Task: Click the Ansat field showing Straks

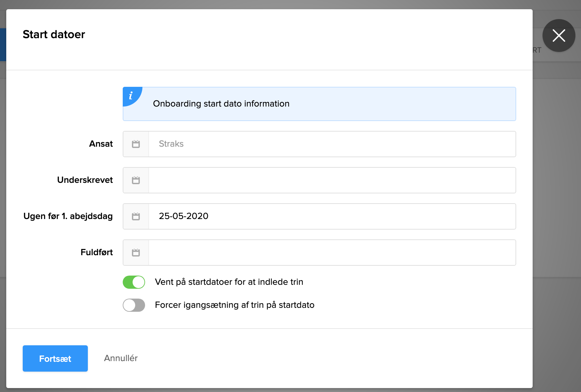Action: click(332, 144)
